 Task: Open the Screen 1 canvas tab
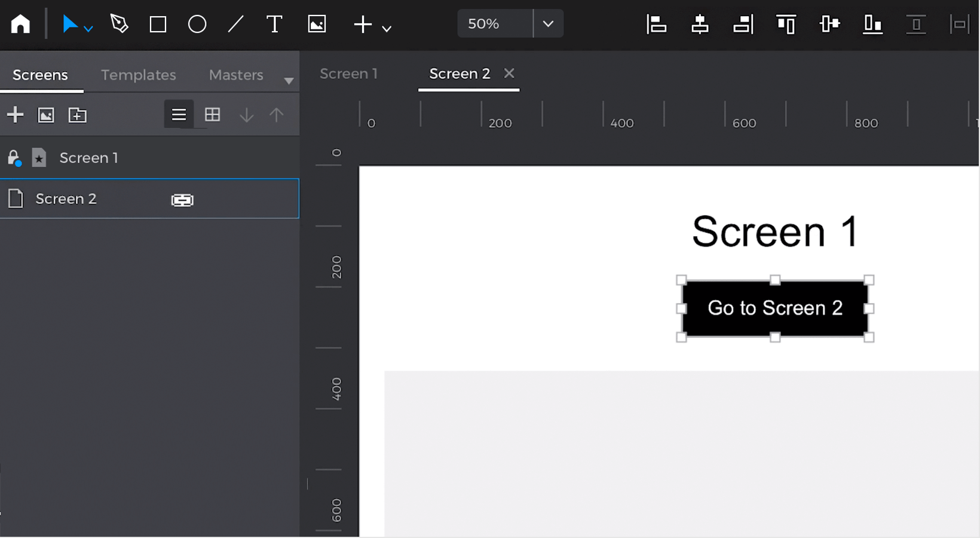coord(349,74)
